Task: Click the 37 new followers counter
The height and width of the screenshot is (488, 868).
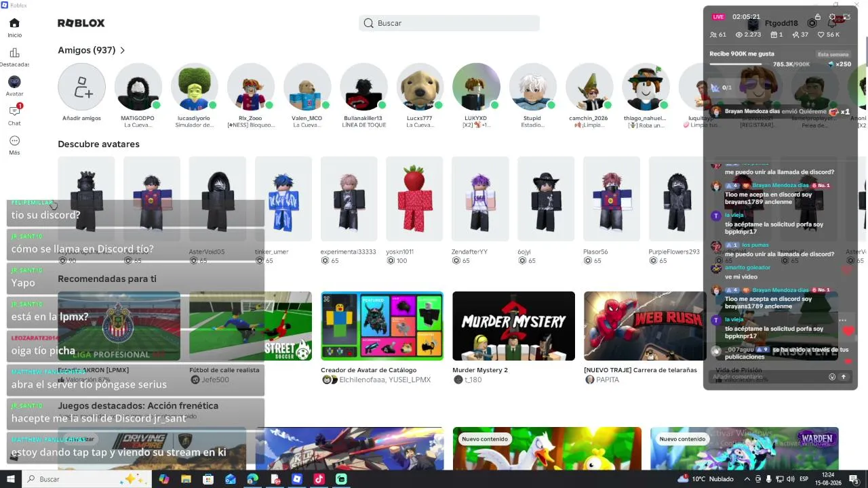Action: pos(800,35)
